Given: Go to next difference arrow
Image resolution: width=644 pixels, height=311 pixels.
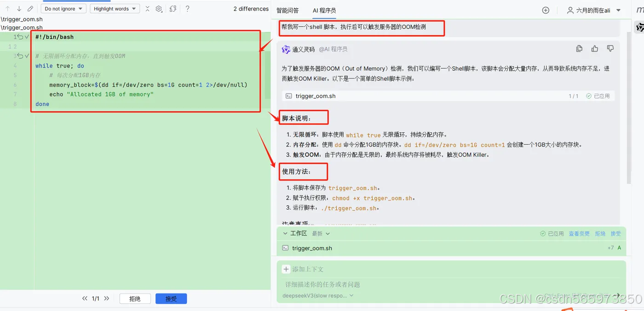Looking at the screenshot, I should [19, 9].
